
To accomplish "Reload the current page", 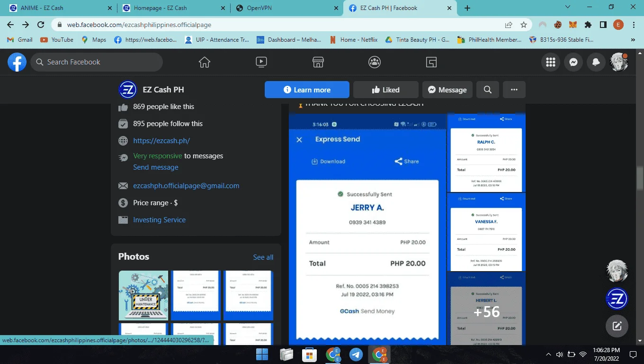I will pyautogui.click(x=41, y=25).
